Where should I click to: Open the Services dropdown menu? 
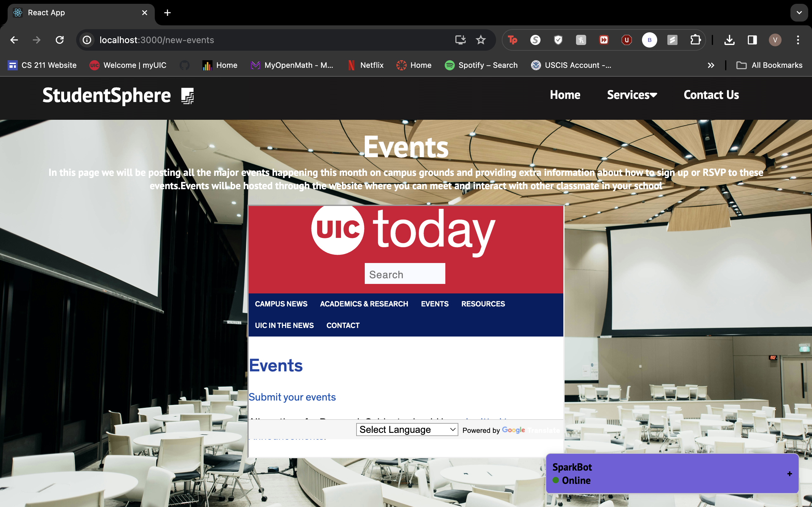[632, 95]
